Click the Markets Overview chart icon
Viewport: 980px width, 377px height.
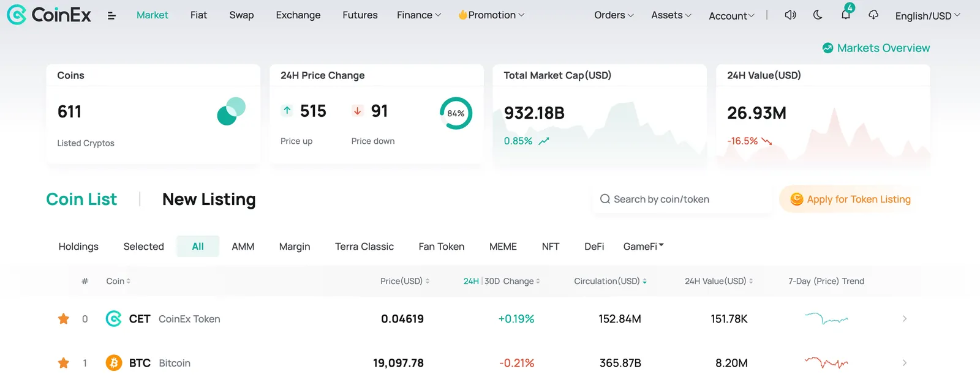pyautogui.click(x=828, y=48)
